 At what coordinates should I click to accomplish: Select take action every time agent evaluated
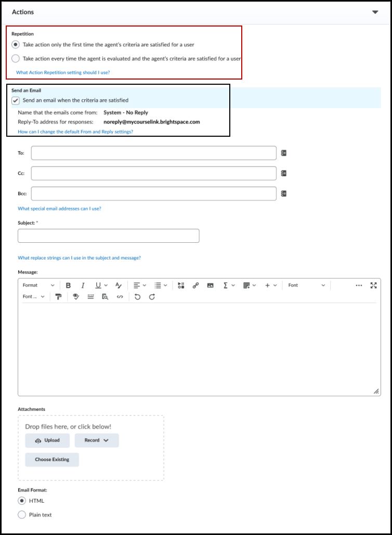point(16,59)
